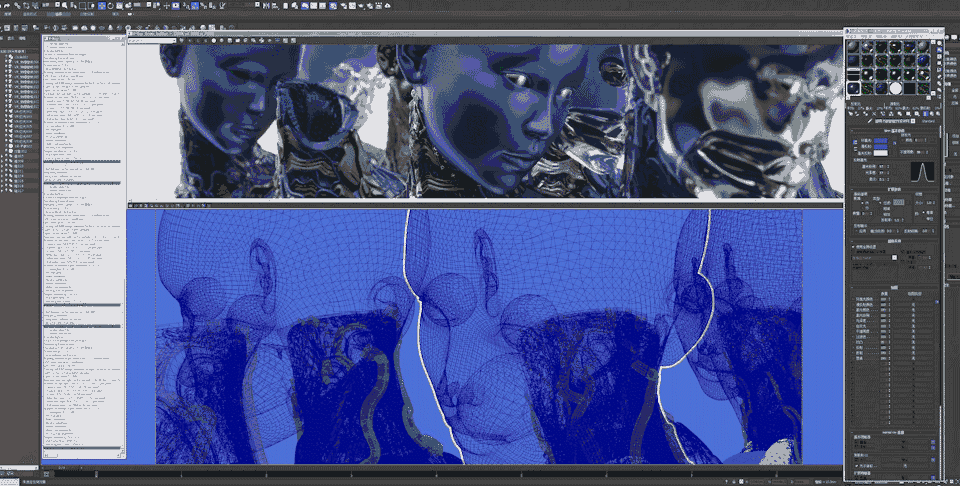The width and height of the screenshot is (960, 486).
Task: Click the specular highlight curve graph
Action: coord(922,172)
